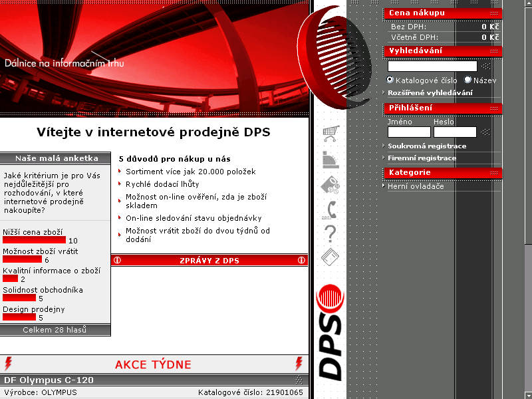Viewport: 532px width, 399px height.
Task: Click lightning bolt right of AKCE TÝDNE
Action: 299,363
